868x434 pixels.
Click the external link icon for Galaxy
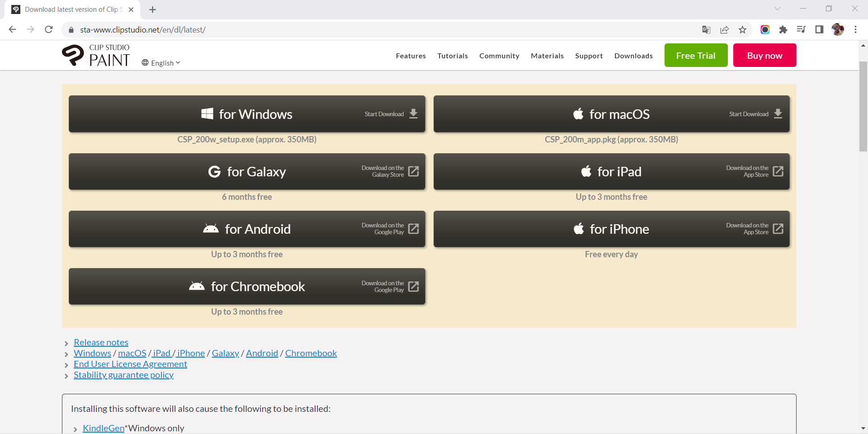pyautogui.click(x=413, y=171)
